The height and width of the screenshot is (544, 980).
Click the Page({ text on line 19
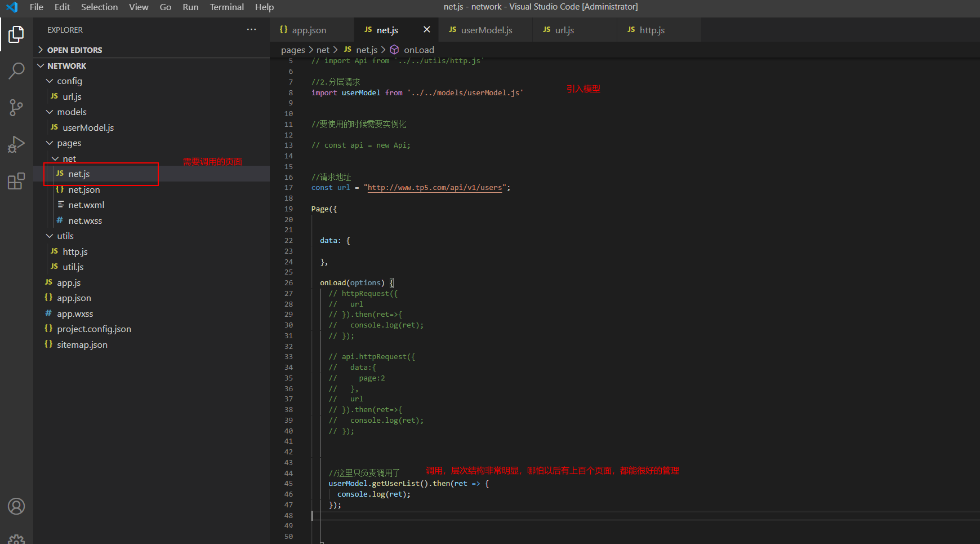click(324, 209)
